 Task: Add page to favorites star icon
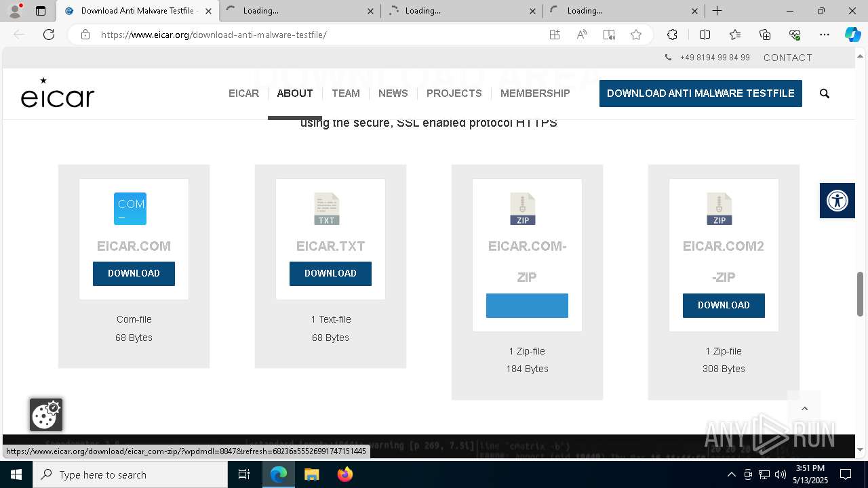tap(636, 35)
